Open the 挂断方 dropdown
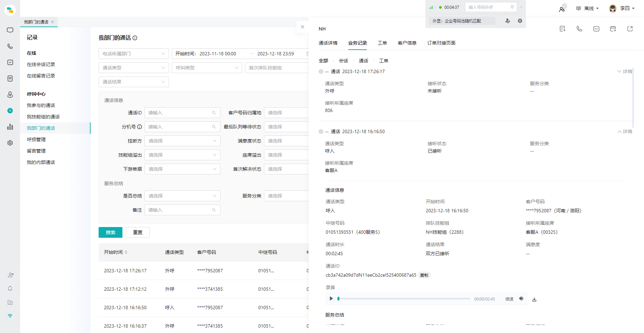This screenshot has height=333, width=644. click(182, 141)
